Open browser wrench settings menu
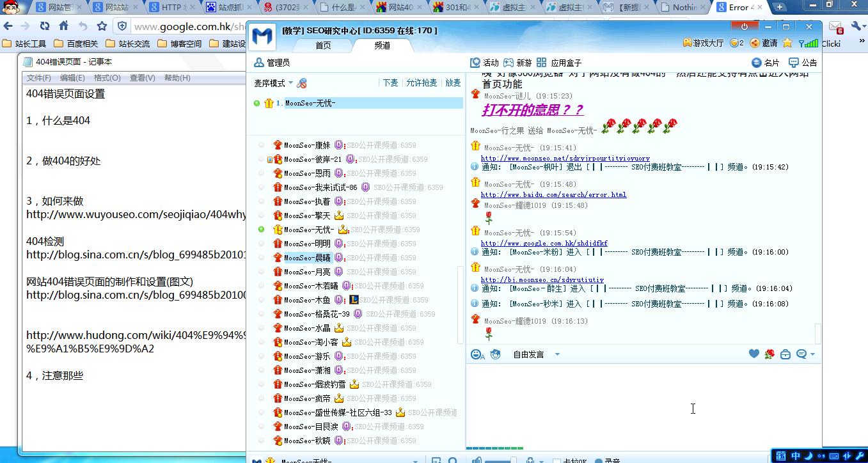 (x=858, y=27)
